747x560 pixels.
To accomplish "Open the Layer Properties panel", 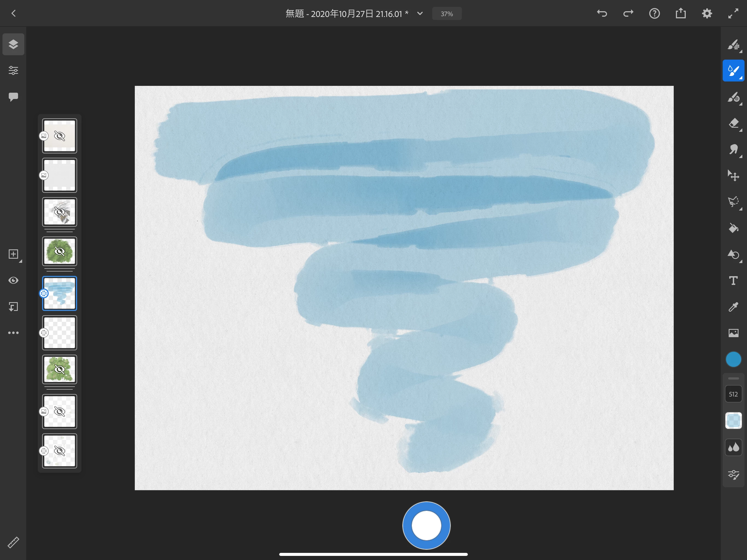I will (13, 70).
